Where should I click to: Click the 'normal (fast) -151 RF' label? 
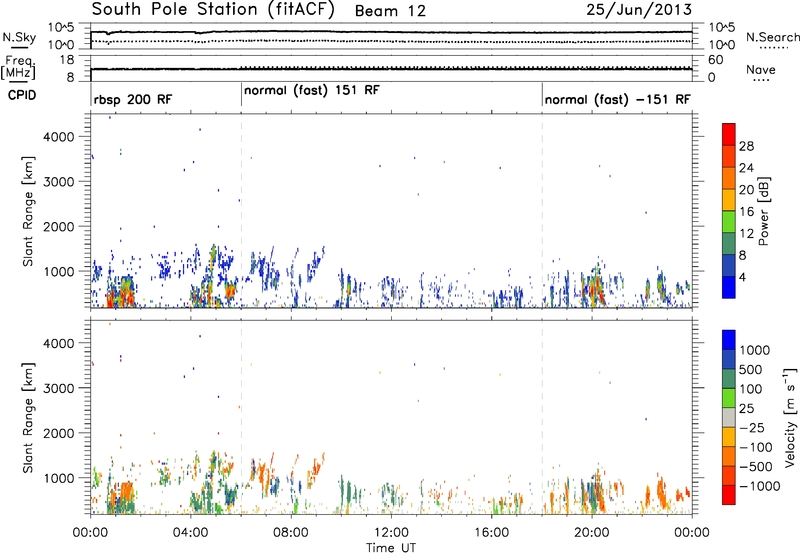point(618,99)
